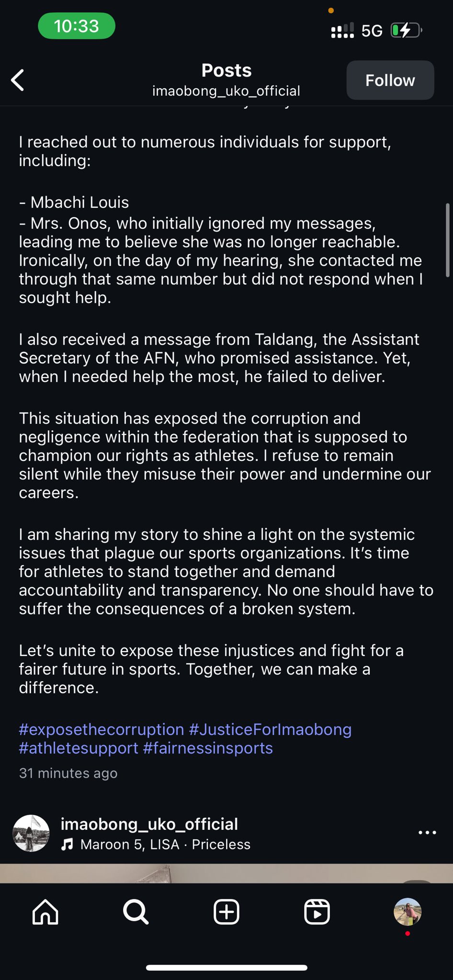Viewport: 453px width, 980px height.
Task: Tap the music note icon
Action: coord(67,845)
